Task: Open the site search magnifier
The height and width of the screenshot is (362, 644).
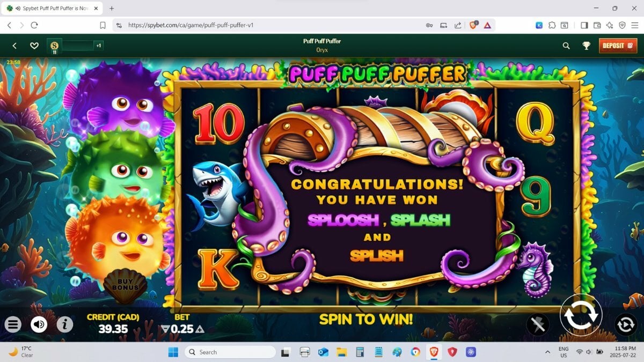Action: 566,46
